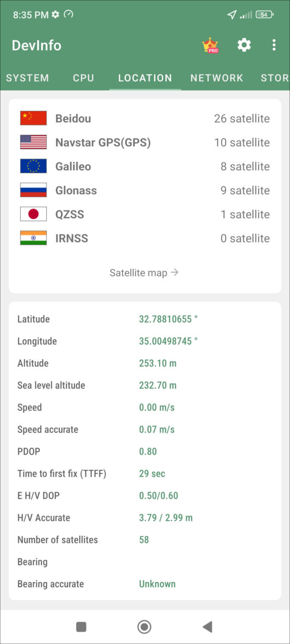The width and height of the screenshot is (290, 644).
Task: Open the PRO upgrade crown icon
Action: [210, 45]
